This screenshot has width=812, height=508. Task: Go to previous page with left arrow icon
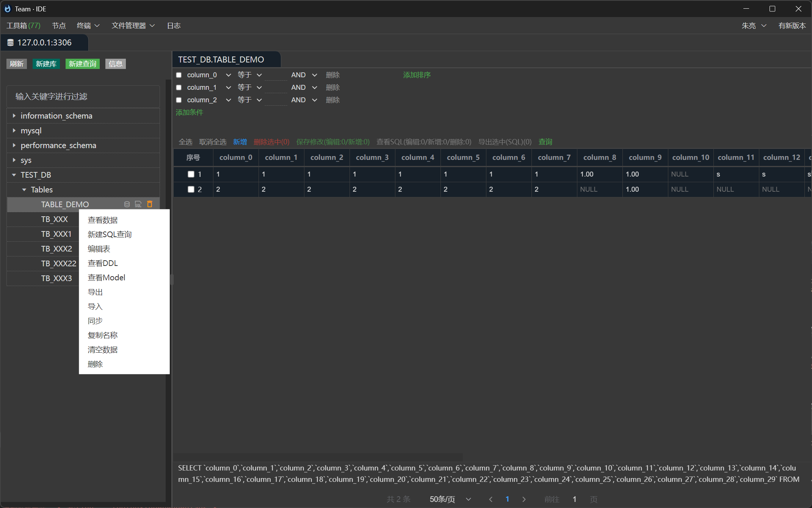491,499
